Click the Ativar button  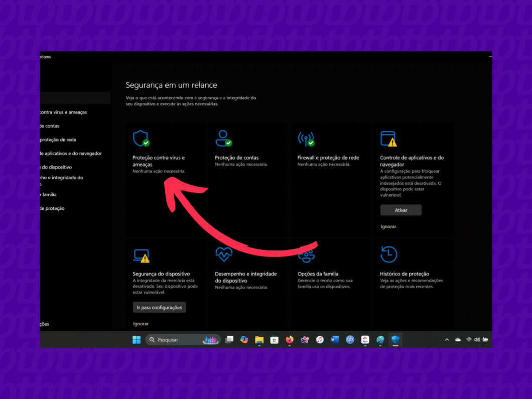tap(401, 210)
